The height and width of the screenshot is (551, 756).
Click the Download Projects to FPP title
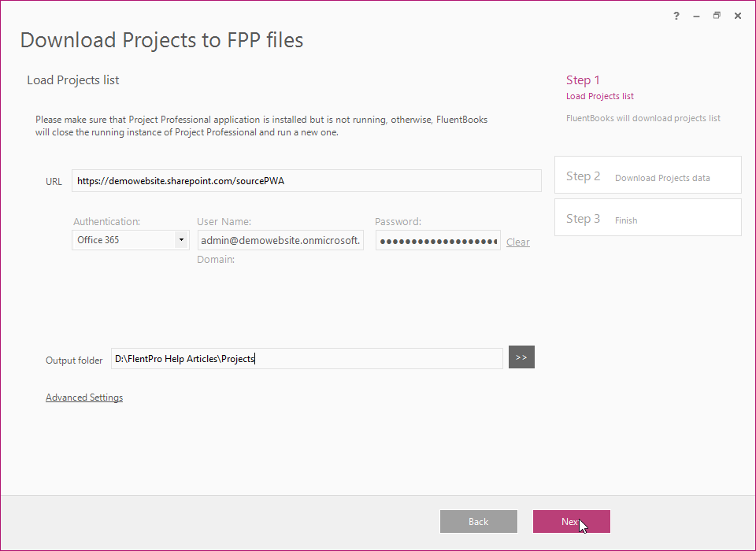tap(161, 39)
